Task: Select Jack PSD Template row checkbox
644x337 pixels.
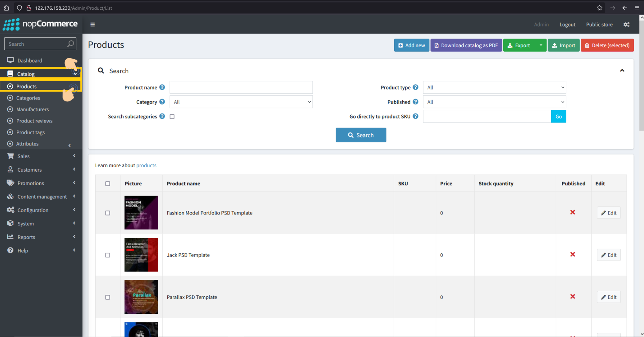Action: [x=108, y=255]
